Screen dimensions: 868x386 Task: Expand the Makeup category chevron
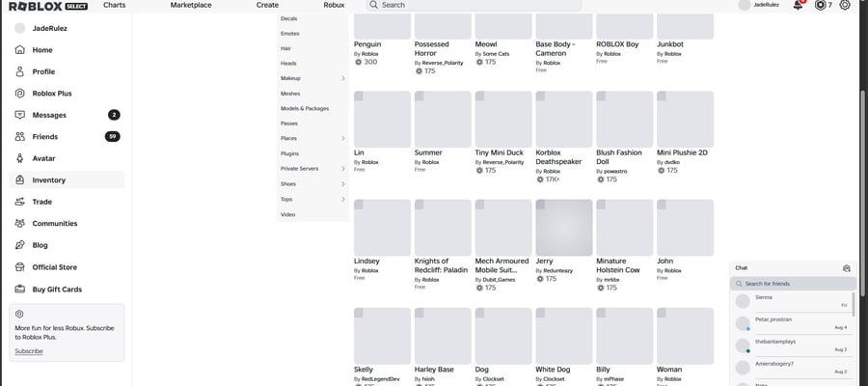[x=343, y=78]
